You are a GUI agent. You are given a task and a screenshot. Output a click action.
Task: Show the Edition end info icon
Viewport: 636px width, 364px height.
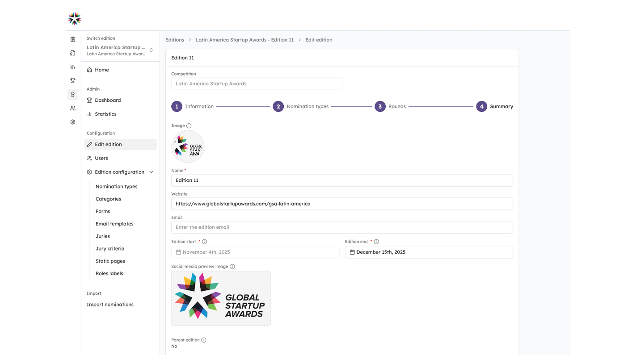click(376, 242)
